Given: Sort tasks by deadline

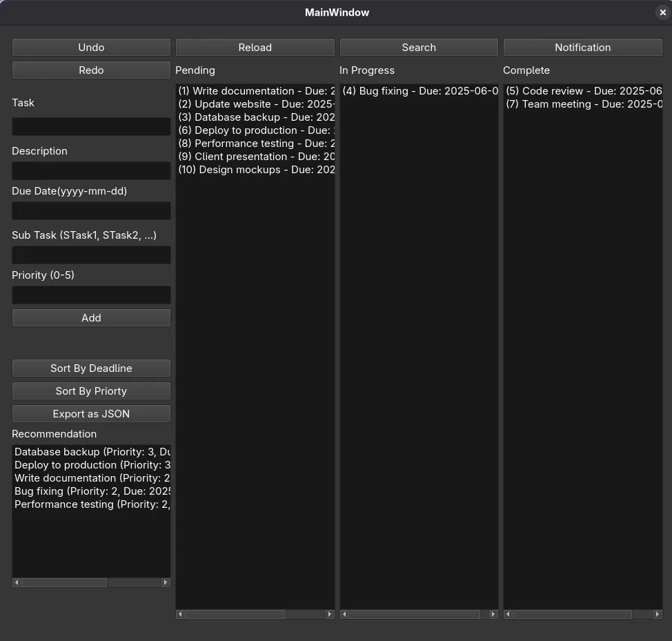Looking at the screenshot, I should (91, 368).
